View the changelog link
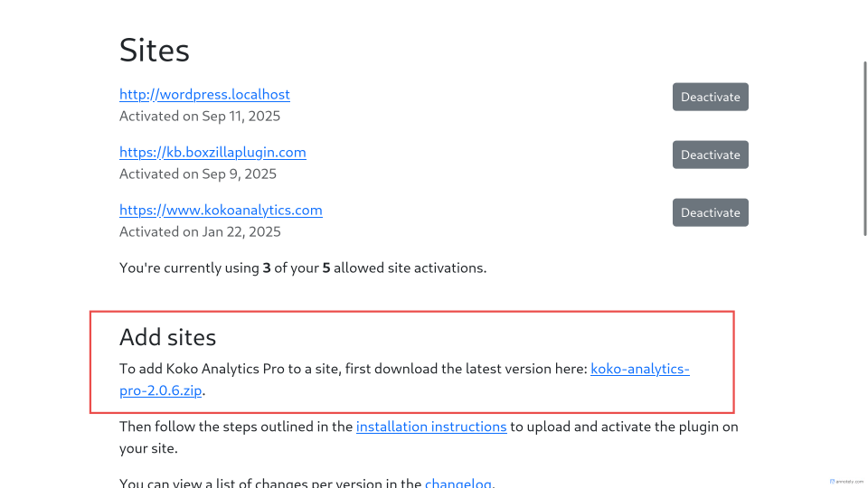The height and width of the screenshot is (488, 868). [458, 483]
